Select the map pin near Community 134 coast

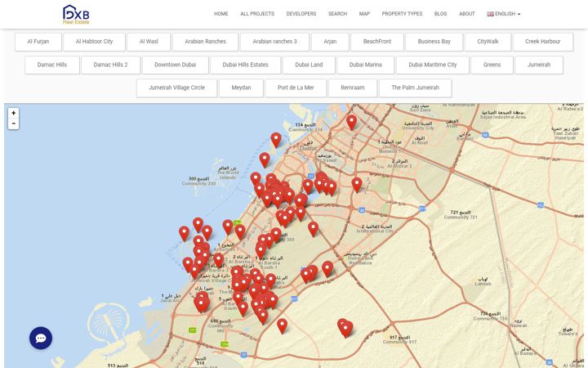[x=276, y=140]
